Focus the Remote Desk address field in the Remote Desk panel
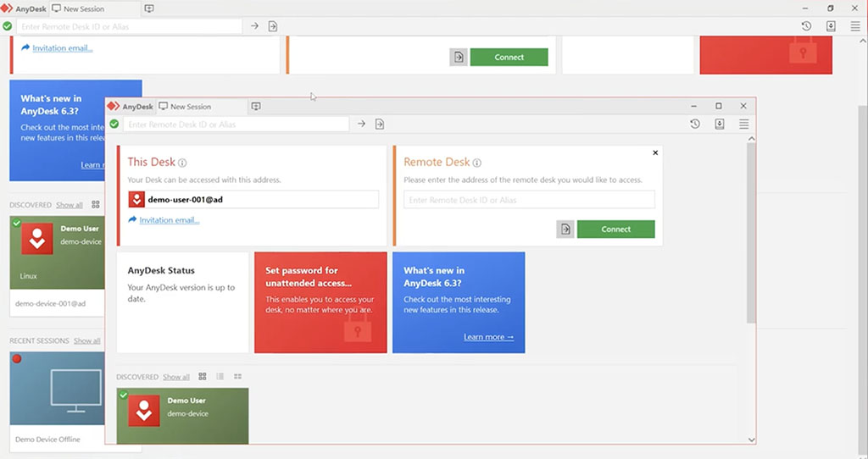The height and width of the screenshot is (459, 868). pos(529,200)
